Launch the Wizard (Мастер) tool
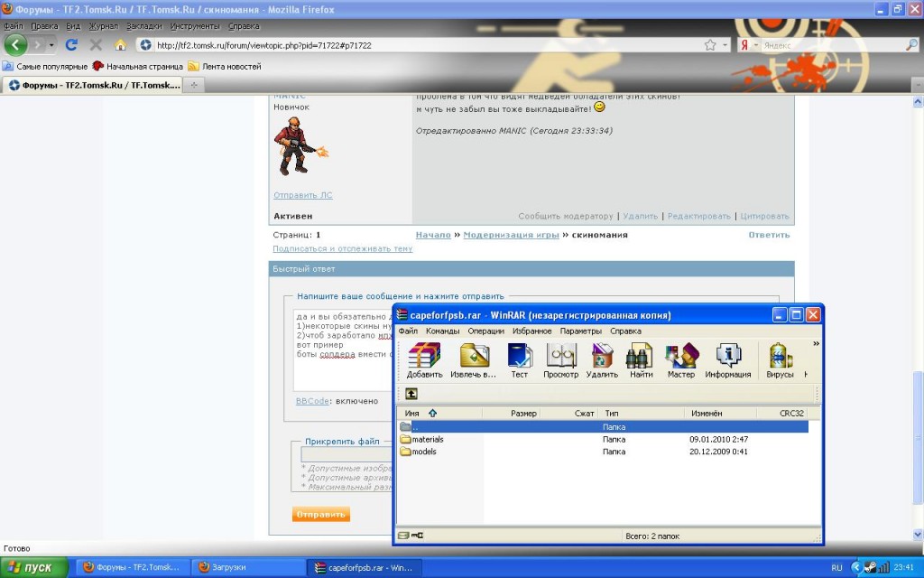 click(x=681, y=359)
